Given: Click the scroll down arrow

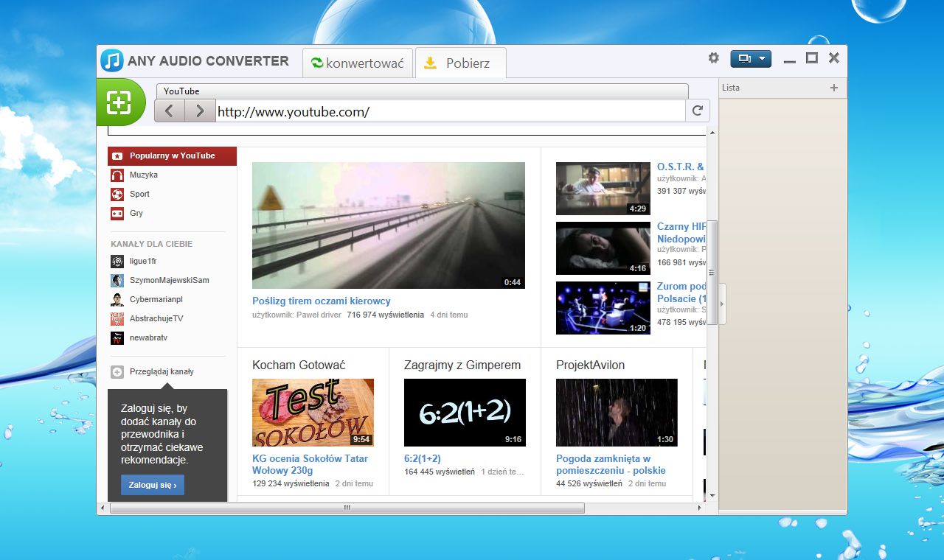Looking at the screenshot, I should [x=712, y=496].
